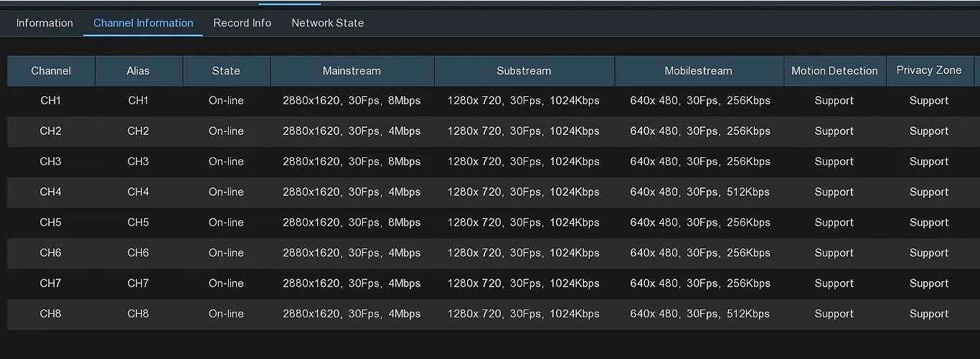
Task: Select CH1 in the Channel column
Action: click(51, 101)
